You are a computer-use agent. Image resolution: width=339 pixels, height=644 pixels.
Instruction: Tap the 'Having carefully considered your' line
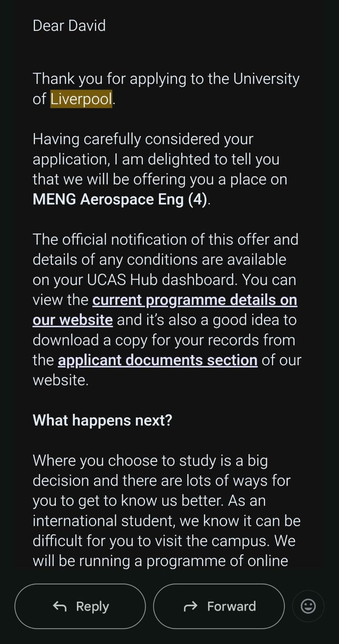143,139
